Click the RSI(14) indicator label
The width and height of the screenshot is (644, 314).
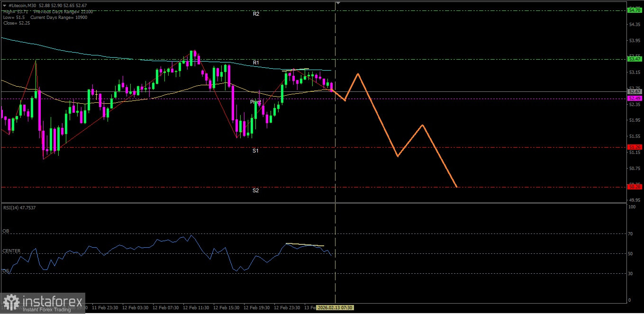coord(19,207)
